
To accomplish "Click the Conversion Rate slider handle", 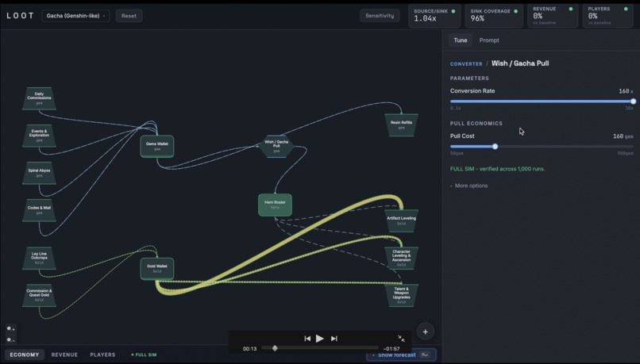I will [x=633, y=101].
